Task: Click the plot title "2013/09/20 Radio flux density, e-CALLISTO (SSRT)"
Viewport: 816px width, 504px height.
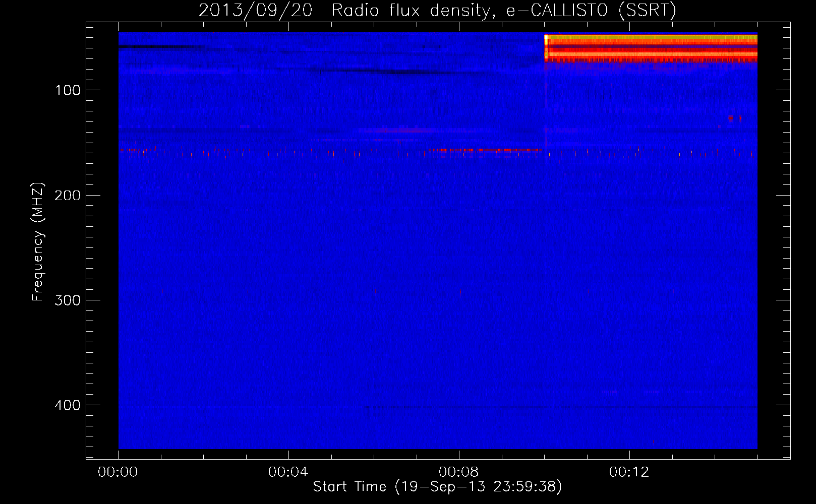Action: click(x=437, y=10)
